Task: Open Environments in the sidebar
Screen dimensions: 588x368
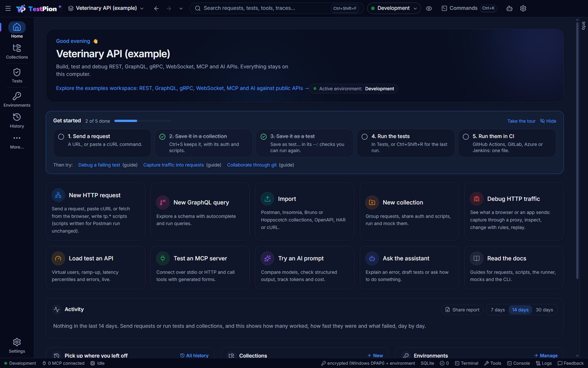Action: [17, 100]
